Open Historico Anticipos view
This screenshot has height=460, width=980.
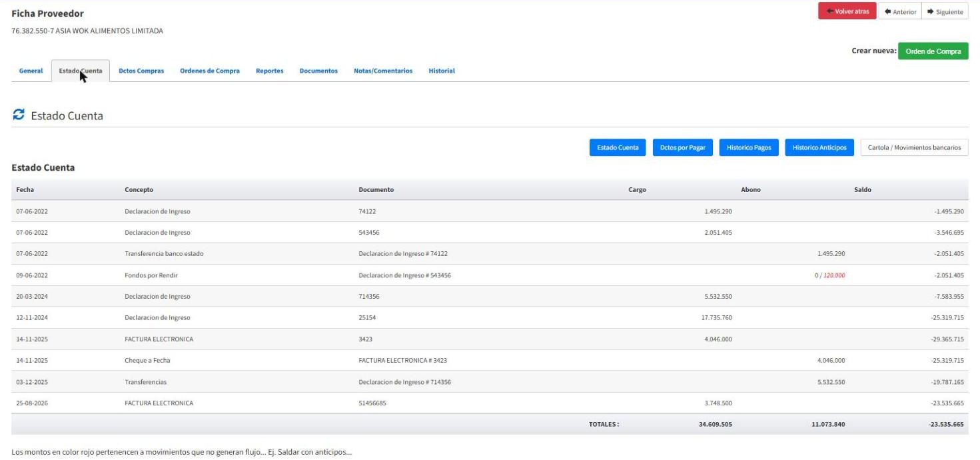819,147
